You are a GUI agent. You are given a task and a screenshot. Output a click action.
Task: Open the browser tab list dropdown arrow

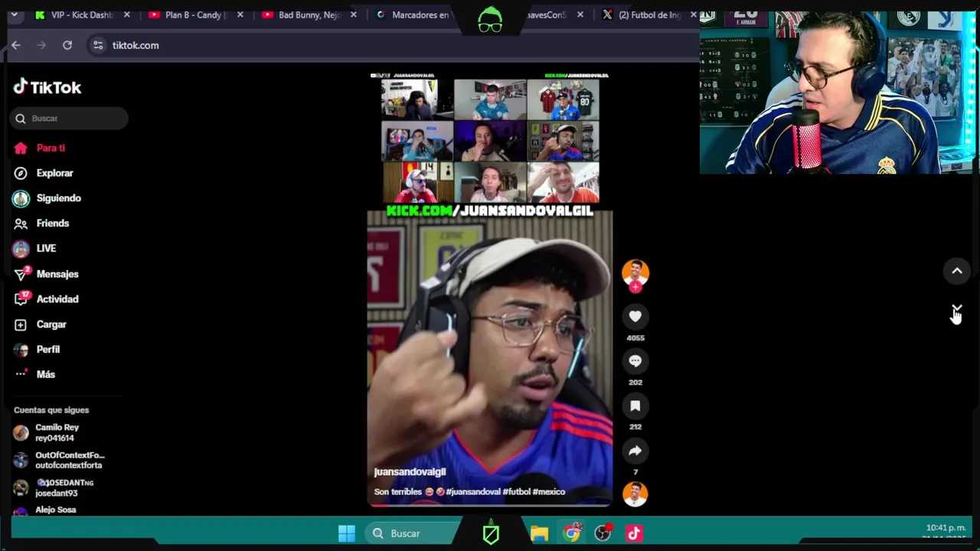tap(14, 15)
